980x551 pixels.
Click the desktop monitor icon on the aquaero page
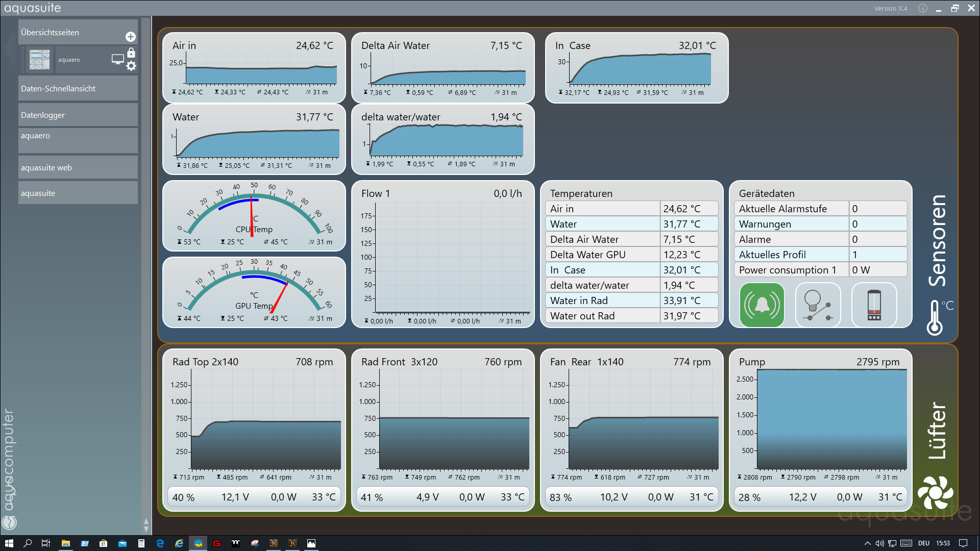tap(117, 59)
